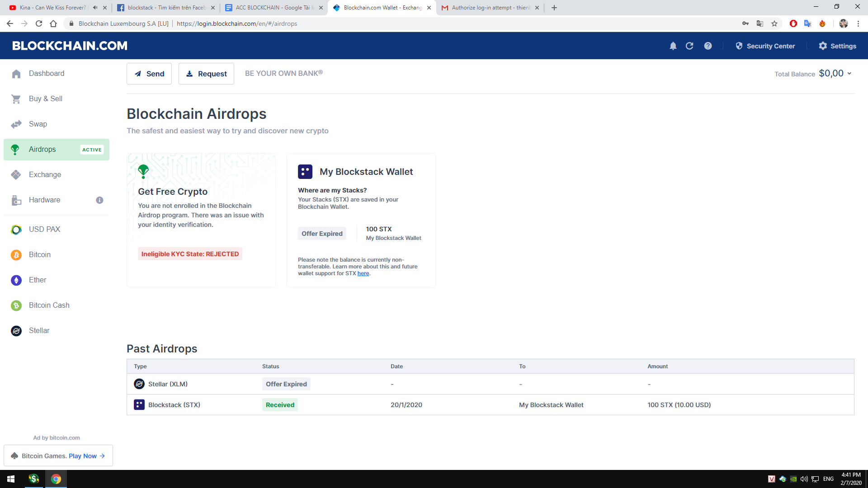Click the Stellar icon in sidebar

(x=16, y=331)
